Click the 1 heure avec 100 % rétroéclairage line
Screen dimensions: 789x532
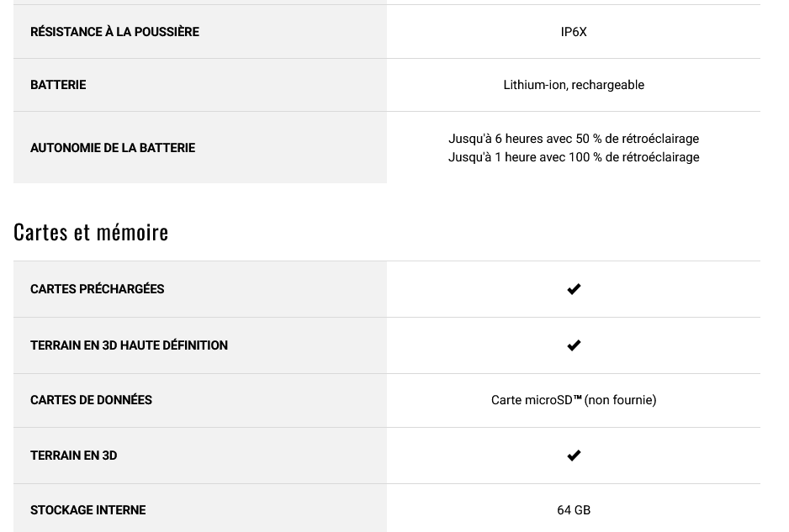point(574,157)
